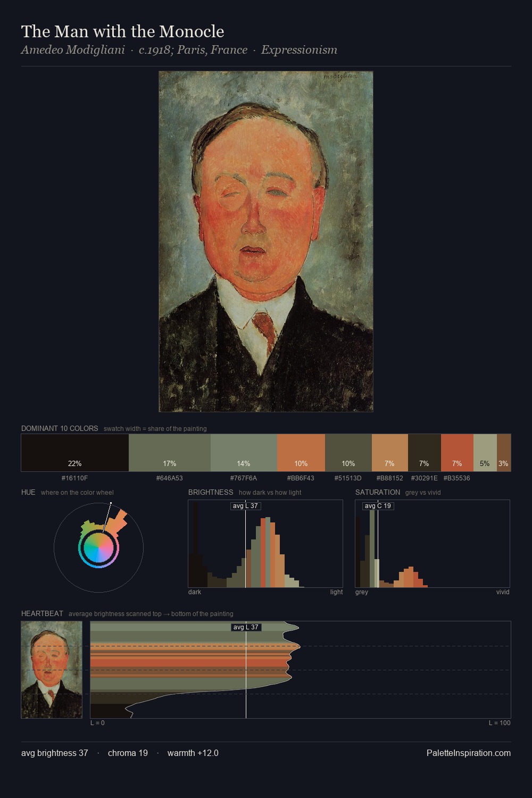The image size is (532, 798).
Task: Click the 'chroma 19' footer stat
Action: [128, 753]
